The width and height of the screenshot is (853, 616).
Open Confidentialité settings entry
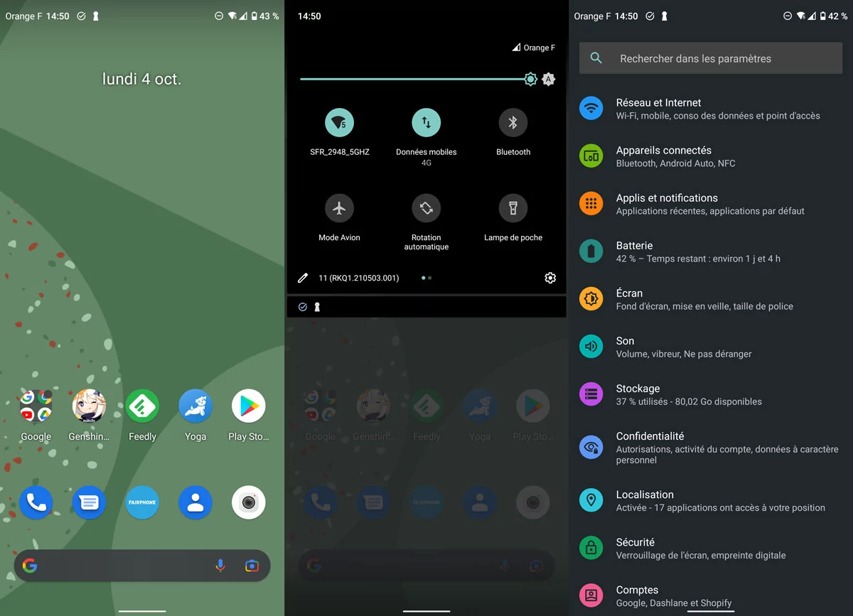(x=711, y=448)
